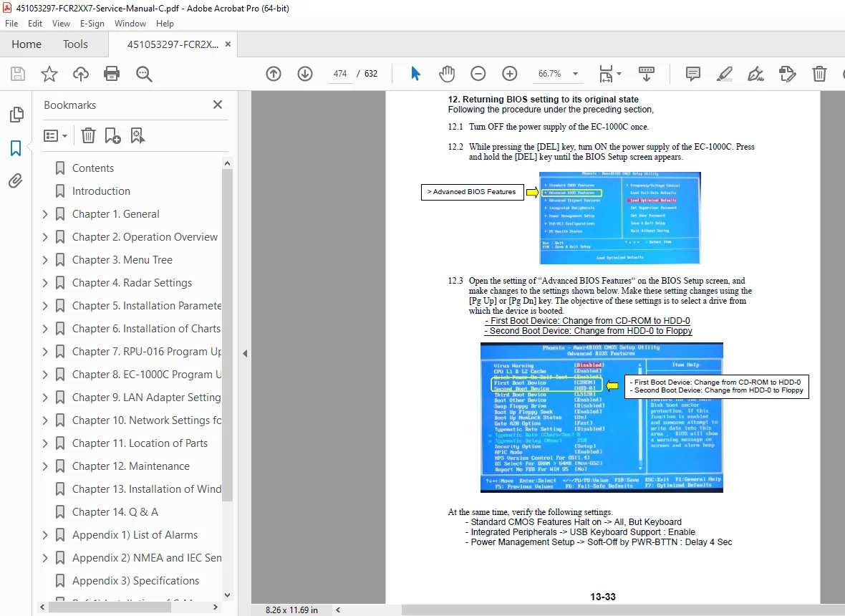Collapse navigation pane with side arrow
The width and height of the screenshot is (845, 616).
point(245,354)
